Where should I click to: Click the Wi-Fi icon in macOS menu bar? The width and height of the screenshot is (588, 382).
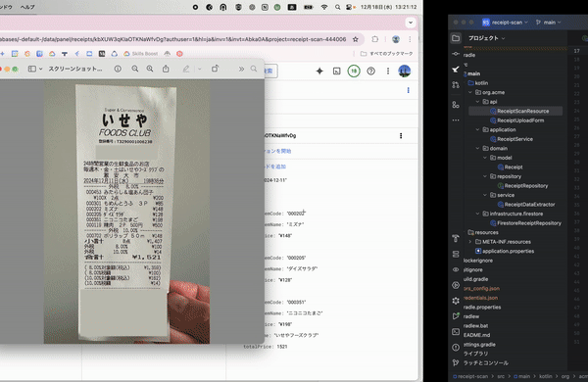(x=324, y=7)
